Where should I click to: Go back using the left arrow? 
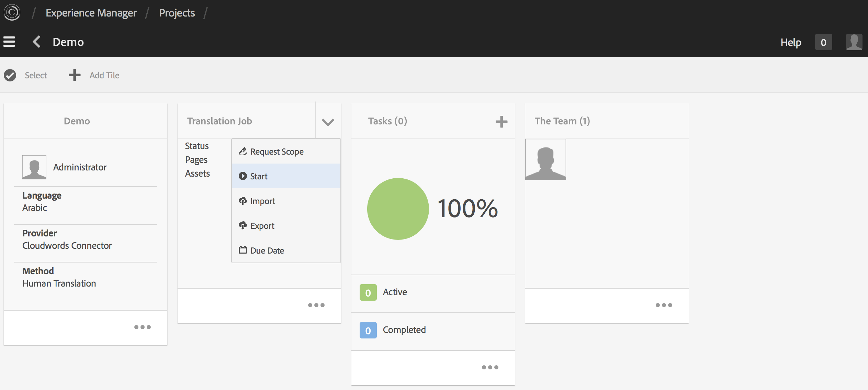37,42
